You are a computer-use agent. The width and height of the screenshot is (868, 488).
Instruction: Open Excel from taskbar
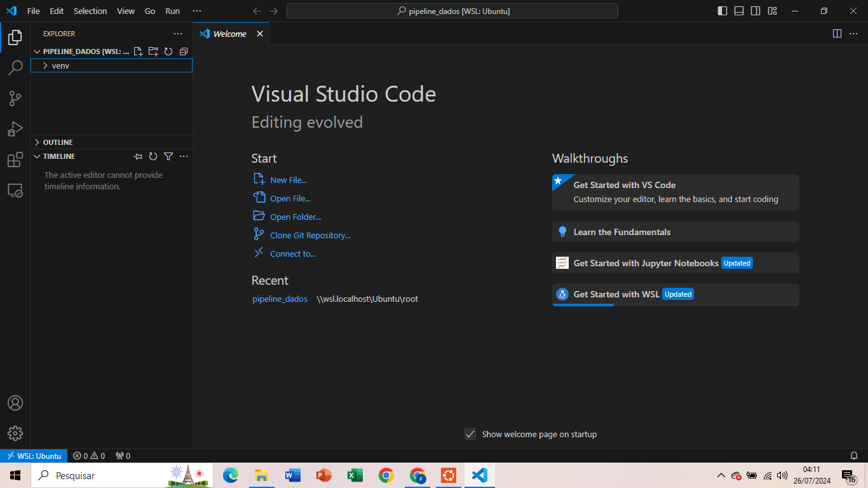[355, 475]
